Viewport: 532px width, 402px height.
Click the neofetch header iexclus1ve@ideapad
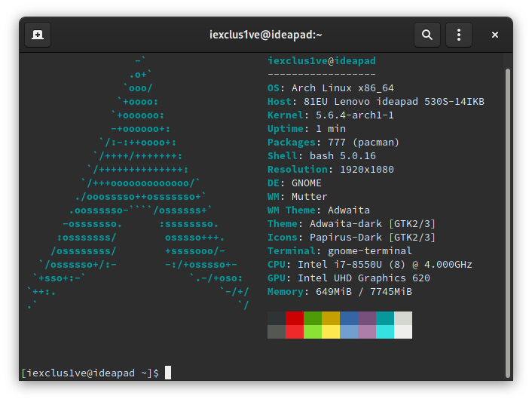[322, 61]
